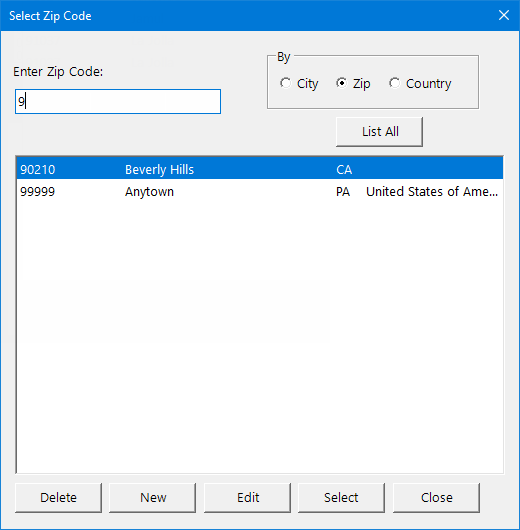Click the CA state cell
This screenshot has height=530, width=520.
344,170
